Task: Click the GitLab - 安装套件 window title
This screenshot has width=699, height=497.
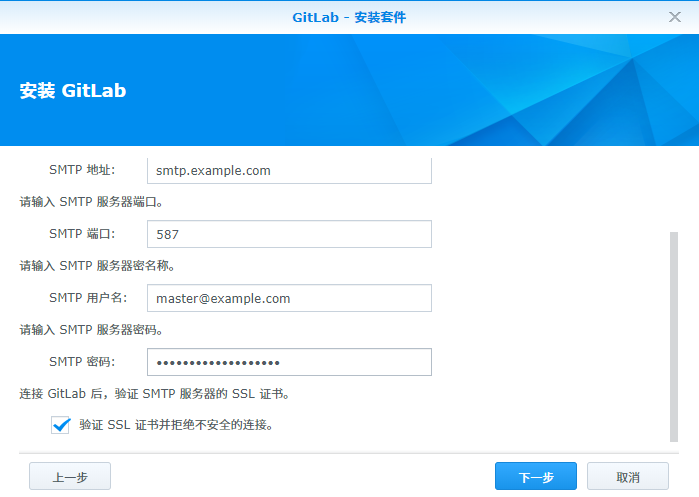Action: [x=349, y=17]
